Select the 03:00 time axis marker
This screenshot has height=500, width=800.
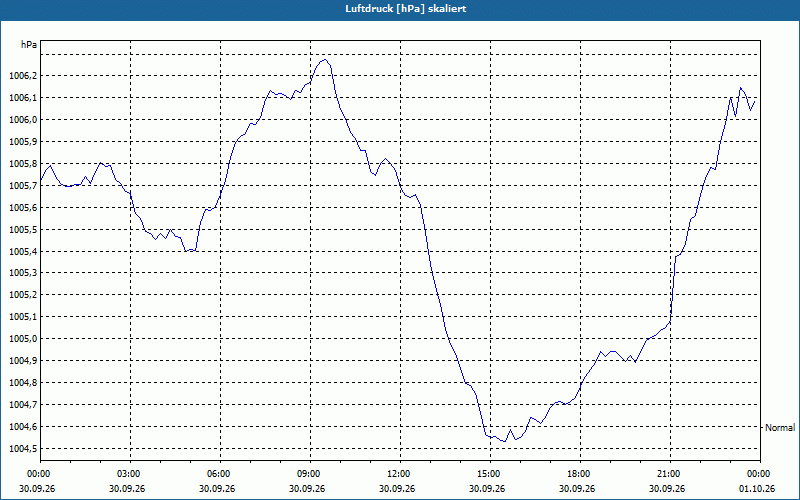pos(131,474)
